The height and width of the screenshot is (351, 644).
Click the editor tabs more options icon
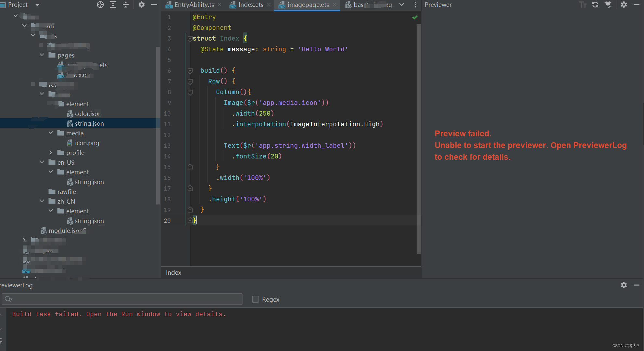coord(415,5)
